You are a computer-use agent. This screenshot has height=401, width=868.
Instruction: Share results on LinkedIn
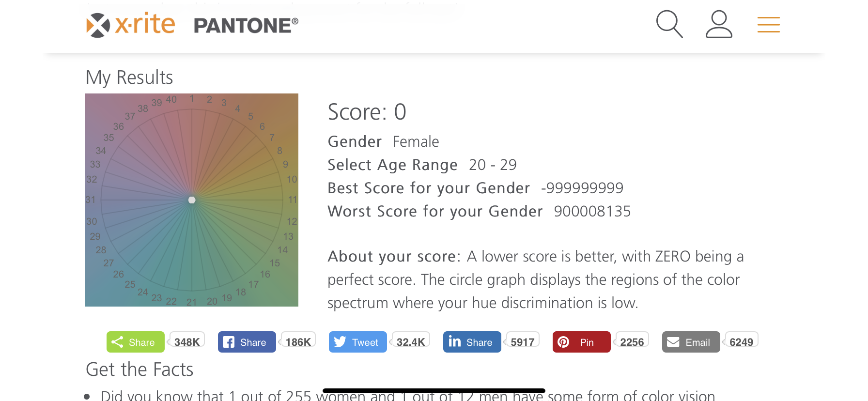pos(472,342)
